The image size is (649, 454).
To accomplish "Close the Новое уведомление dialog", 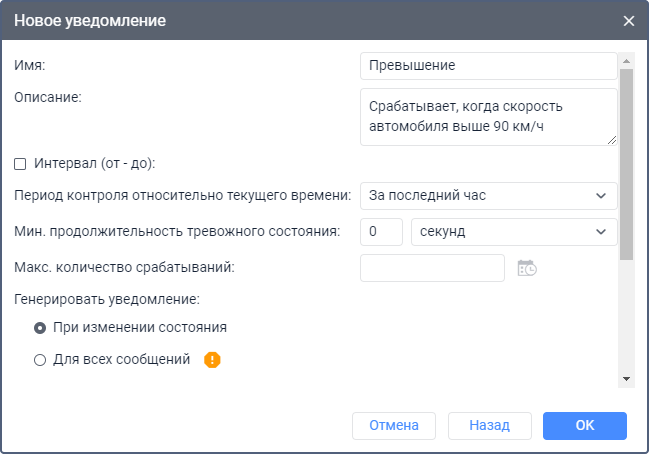I will pos(629,21).
